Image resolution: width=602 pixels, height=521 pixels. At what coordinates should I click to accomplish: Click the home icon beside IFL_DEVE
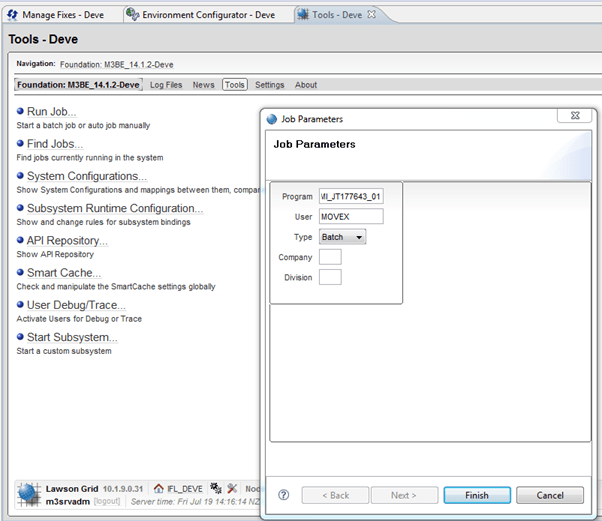(x=158, y=488)
